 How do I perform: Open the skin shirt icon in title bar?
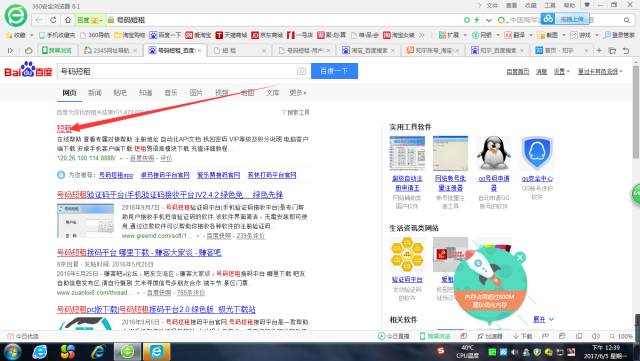pyautogui.click(x=587, y=5)
